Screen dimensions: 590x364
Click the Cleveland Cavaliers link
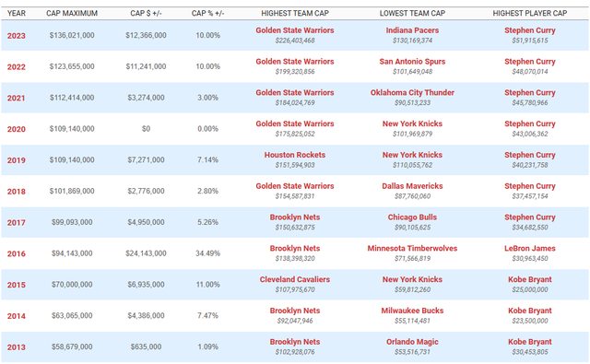click(295, 280)
